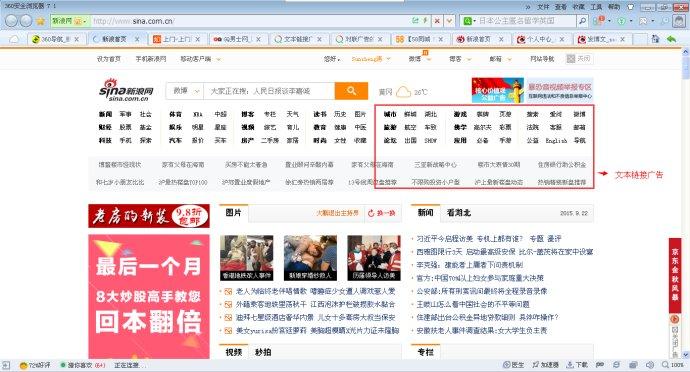Click the browser forward button
The height and width of the screenshot is (372, 690).
tap(26, 21)
